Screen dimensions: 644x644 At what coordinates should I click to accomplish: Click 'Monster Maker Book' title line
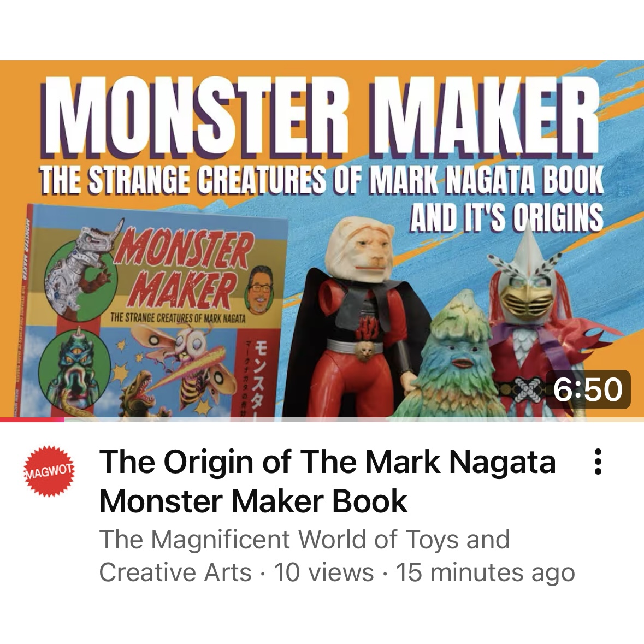pos(253,501)
